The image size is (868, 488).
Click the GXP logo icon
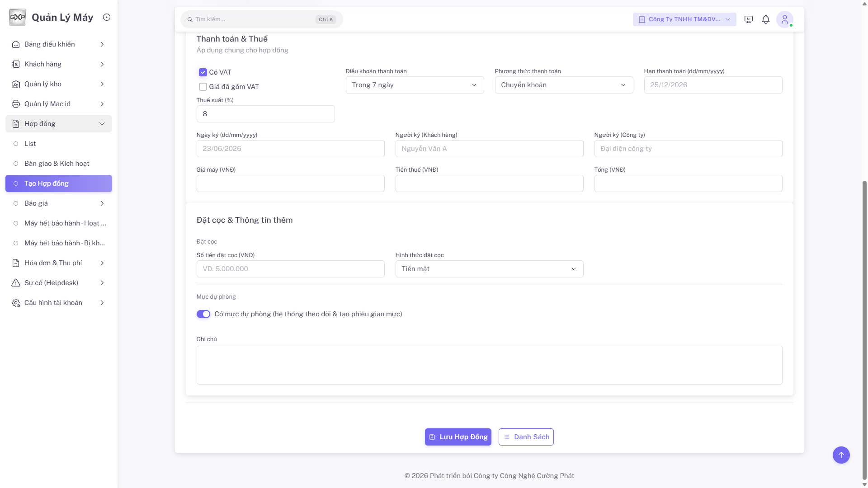coord(18,17)
